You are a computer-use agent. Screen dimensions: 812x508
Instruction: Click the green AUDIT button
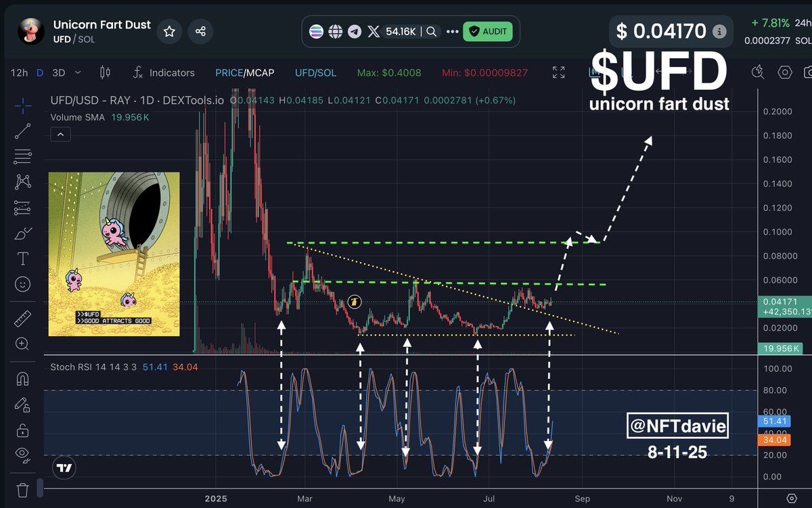[488, 31]
